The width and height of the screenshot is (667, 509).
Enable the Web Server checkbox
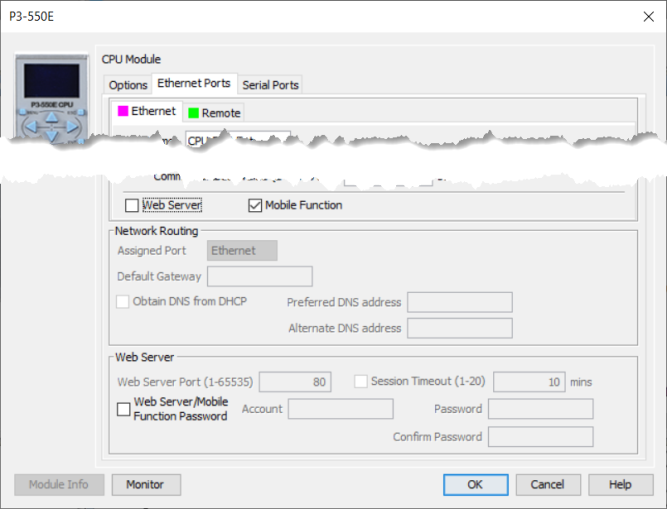[x=132, y=206]
